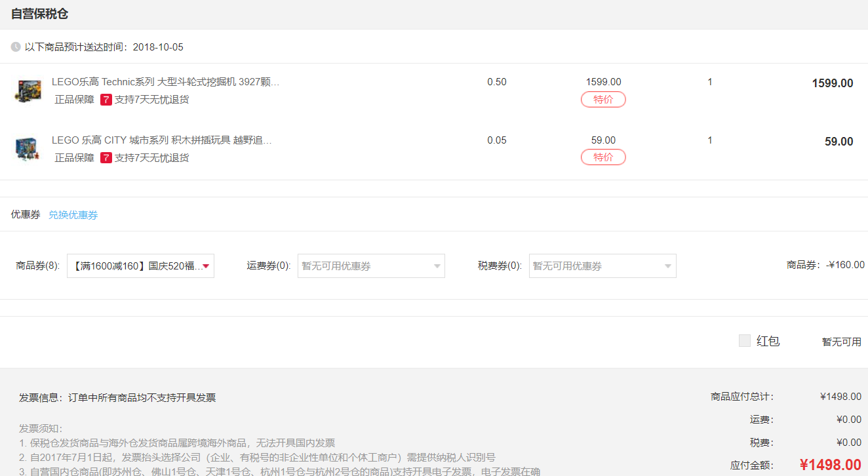
Task: Click the 优惠券 label
Action: click(26, 215)
